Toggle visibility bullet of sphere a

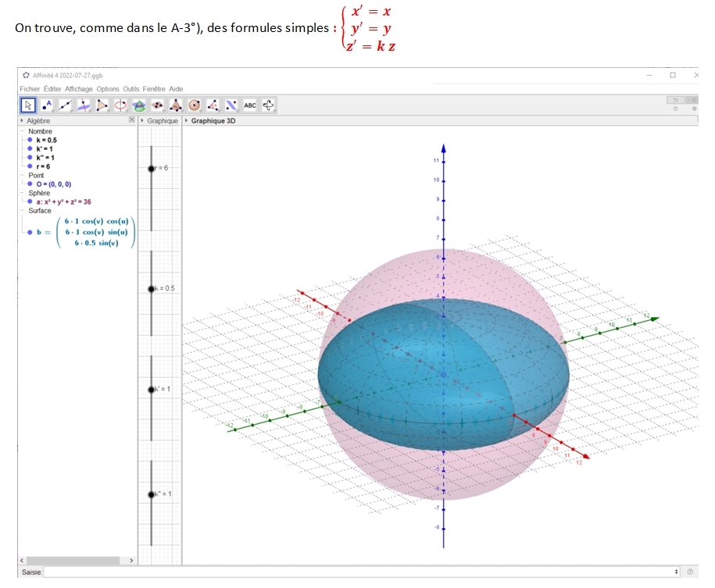coord(30,201)
